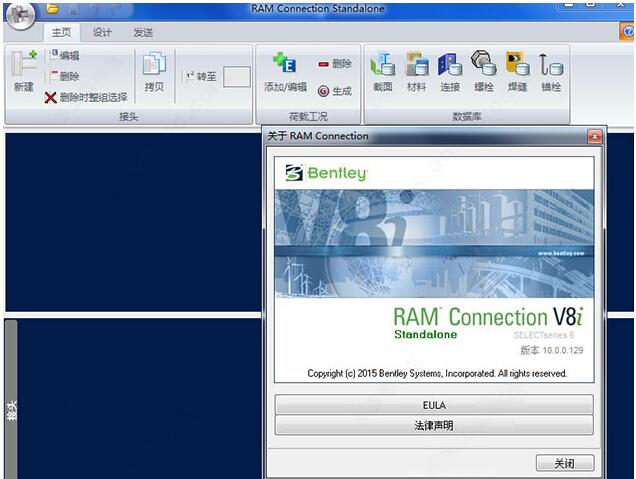Click the Bentley logo in the dialog
The image size is (636, 479).
(x=327, y=173)
